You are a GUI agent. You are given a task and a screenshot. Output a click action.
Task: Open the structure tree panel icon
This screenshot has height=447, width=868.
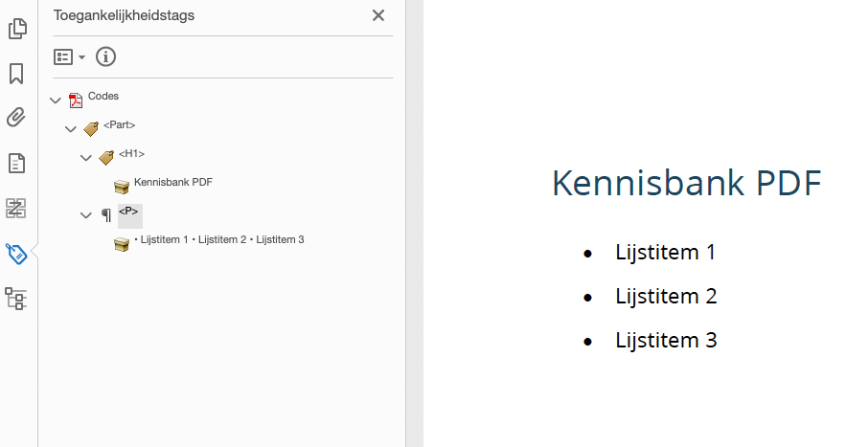click(16, 299)
